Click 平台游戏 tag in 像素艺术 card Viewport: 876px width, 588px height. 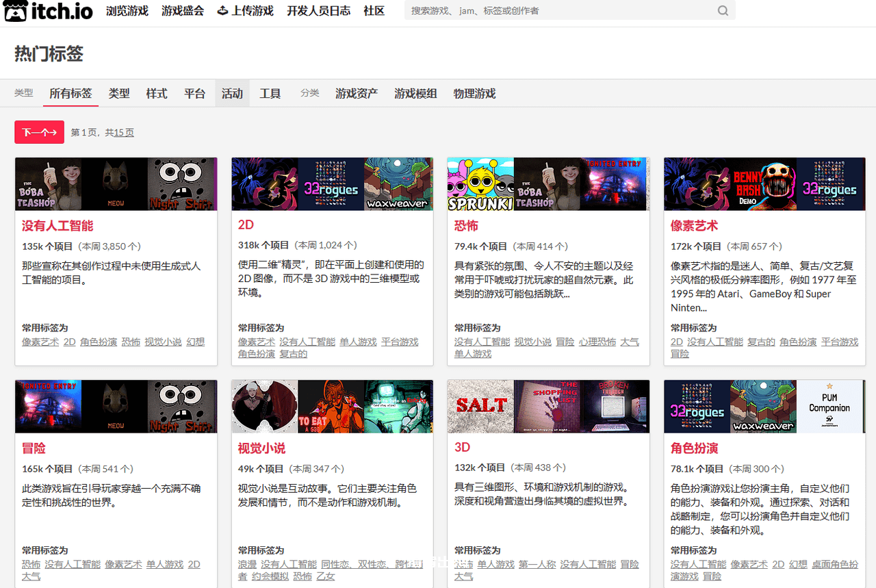tap(840, 342)
